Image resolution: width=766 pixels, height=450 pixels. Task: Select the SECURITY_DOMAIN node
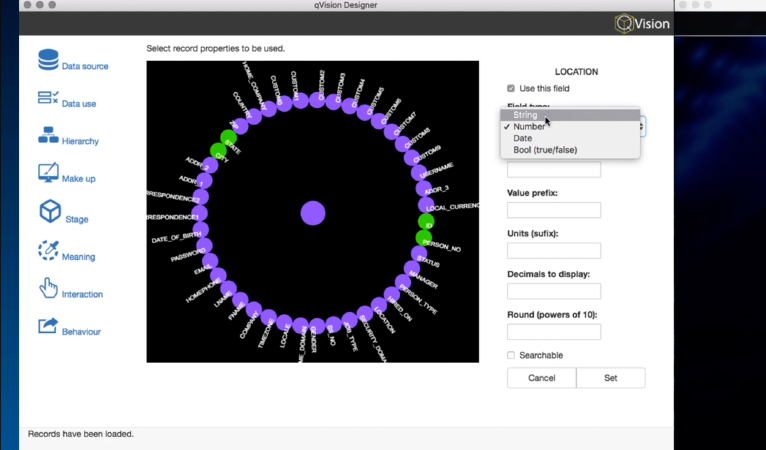364,314
